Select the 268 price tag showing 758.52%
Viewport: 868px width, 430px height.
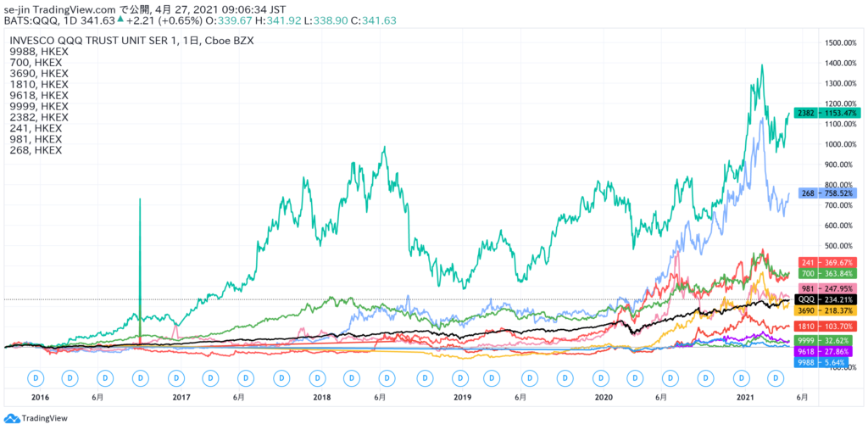(827, 193)
